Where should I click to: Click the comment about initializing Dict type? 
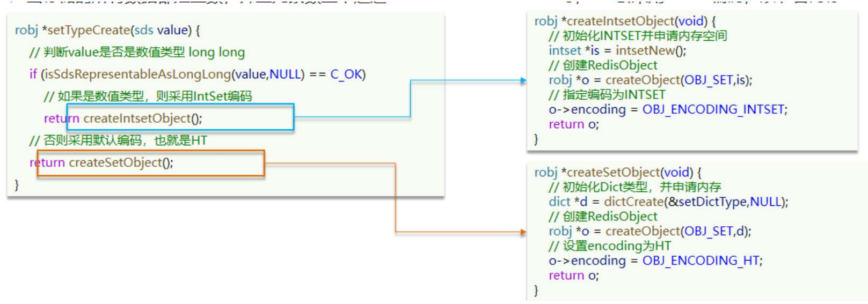pos(634,187)
